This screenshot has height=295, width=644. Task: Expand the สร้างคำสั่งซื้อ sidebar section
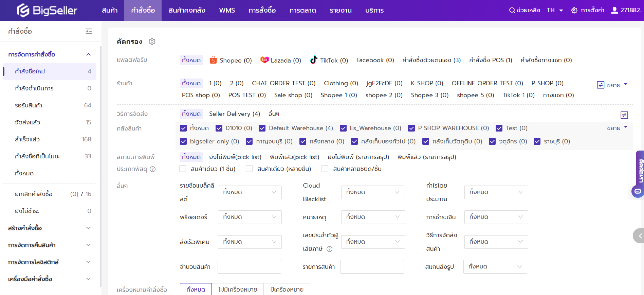tap(50, 228)
